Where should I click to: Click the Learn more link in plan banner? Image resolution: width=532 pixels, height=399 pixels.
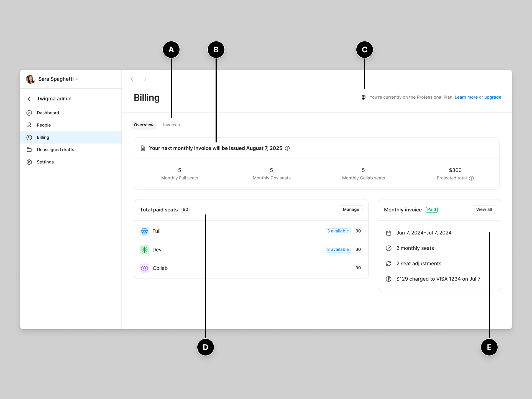[x=466, y=97]
